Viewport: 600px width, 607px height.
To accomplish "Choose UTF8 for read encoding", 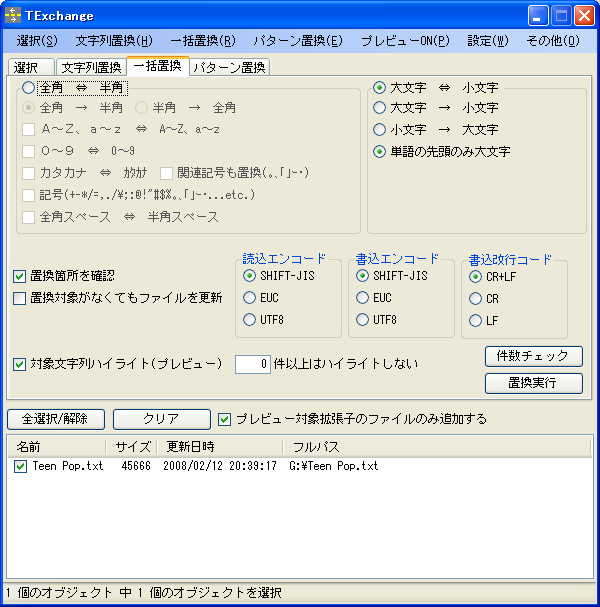I will pos(250,320).
